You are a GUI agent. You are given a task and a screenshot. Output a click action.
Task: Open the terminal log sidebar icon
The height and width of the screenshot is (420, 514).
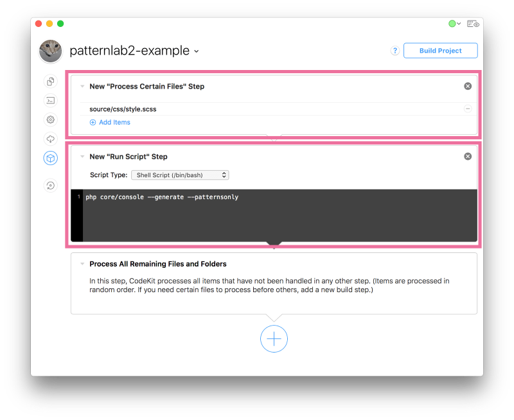[x=51, y=101]
